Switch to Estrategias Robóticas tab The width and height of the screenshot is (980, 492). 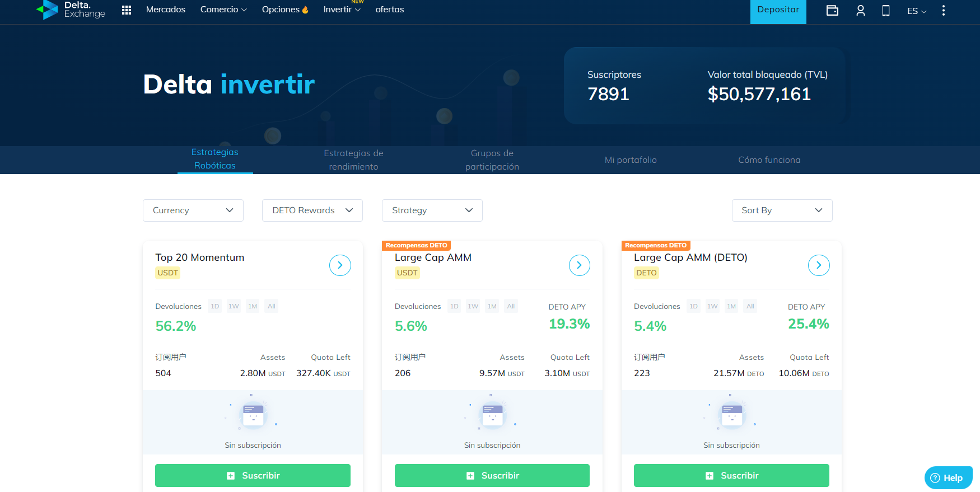click(215, 159)
